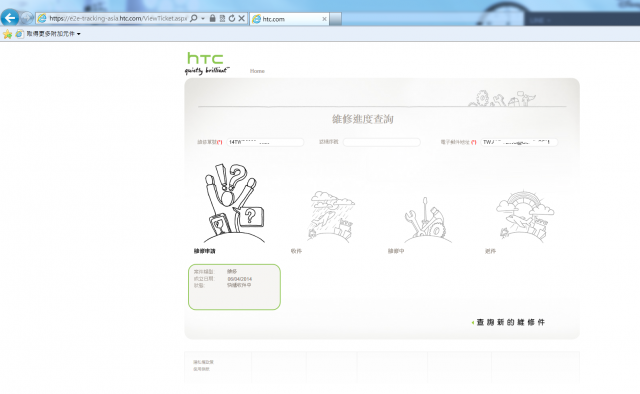The image size is (640, 394).
Task: Go back with the browser back arrow
Action: coord(10,18)
